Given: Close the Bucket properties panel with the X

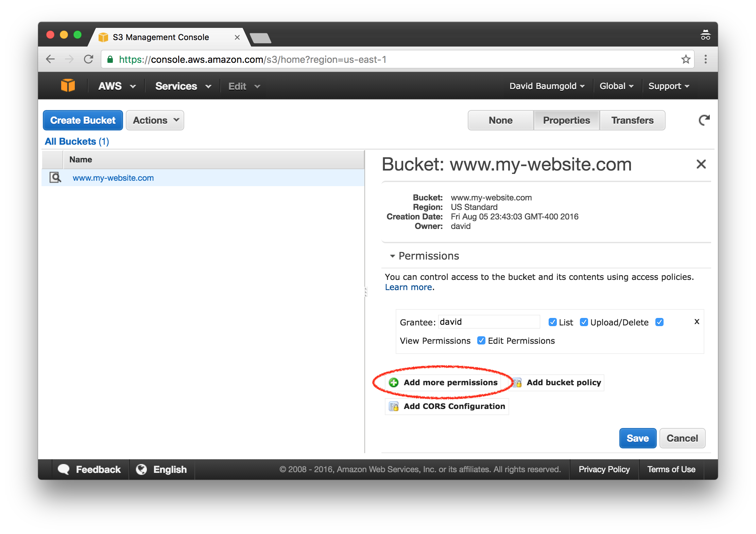Looking at the screenshot, I should 701,164.
